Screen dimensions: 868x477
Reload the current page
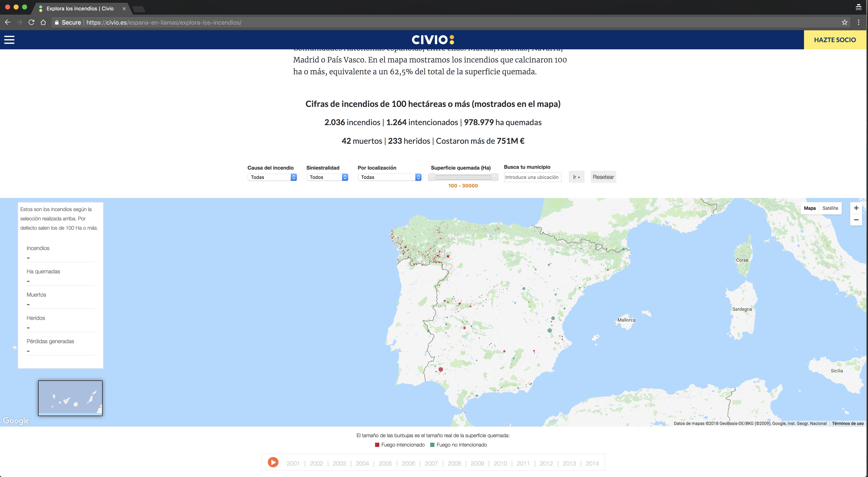[x=31, y=22]
